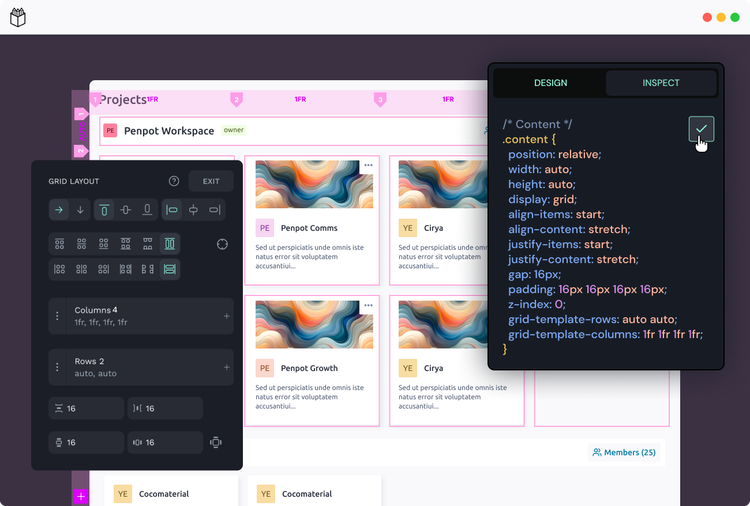The height and width of the screenshot is (506, 750).
Task: Set grid direction to column (down arrow)
Action: [80, 210]
